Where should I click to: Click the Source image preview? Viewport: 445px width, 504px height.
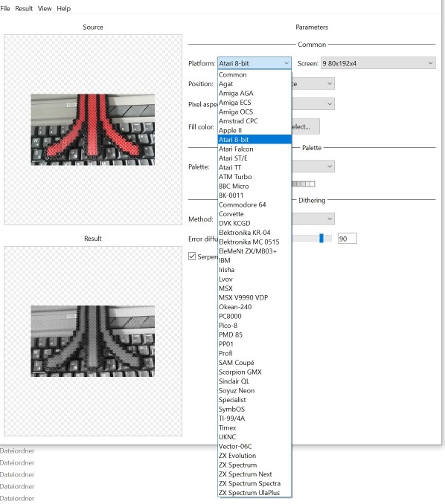[93, 129]
